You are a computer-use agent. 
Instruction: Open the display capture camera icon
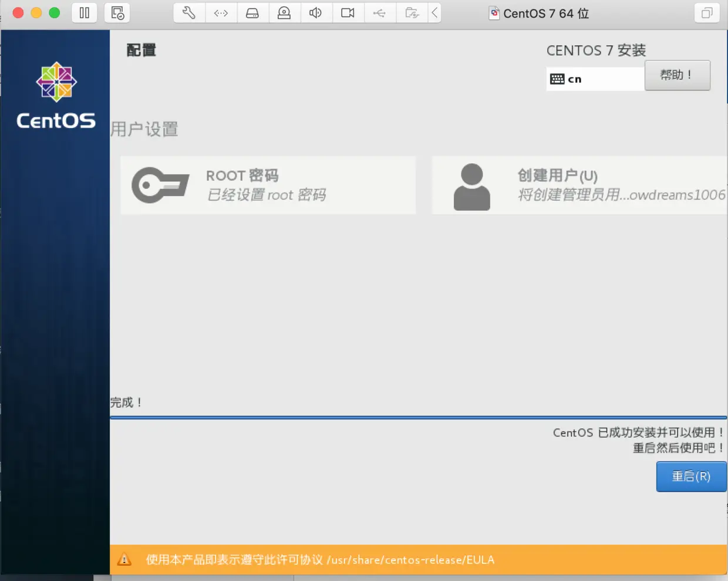coord(348,12)
